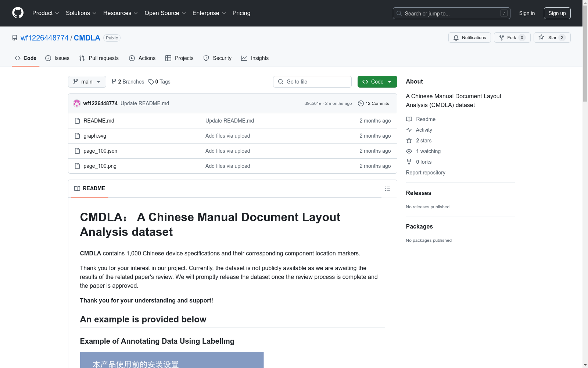Viewport: 588px width, 368px height.
Task: Click the Star count badge
Action: (x=562, y=38)
